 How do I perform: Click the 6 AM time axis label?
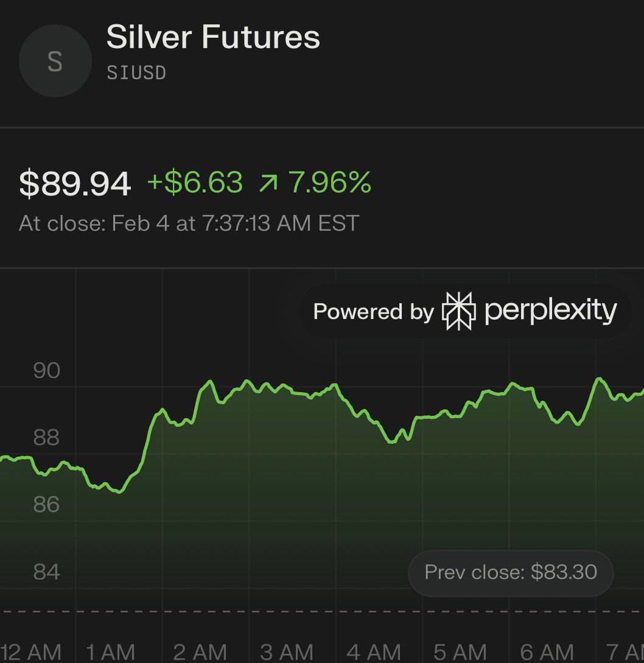[x=547, y=652]
